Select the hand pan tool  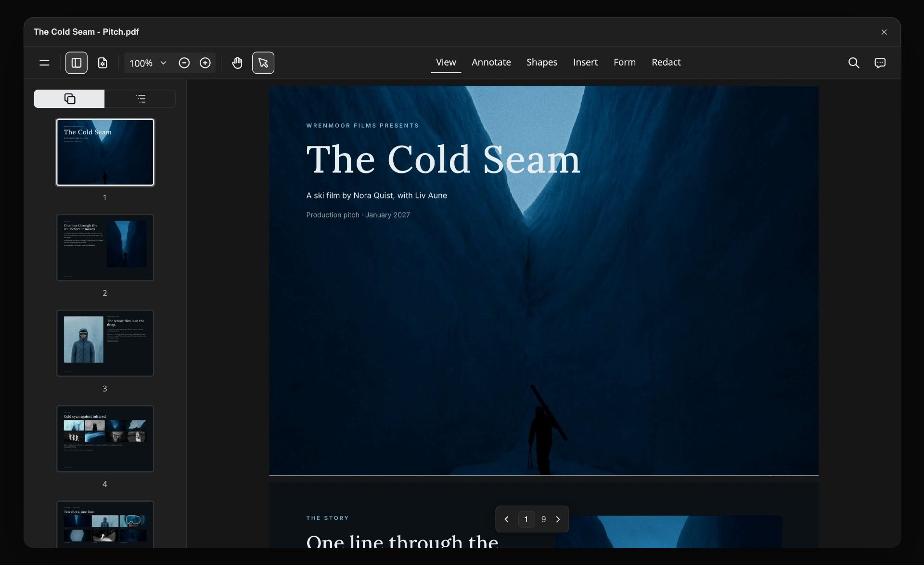click(237, 63)
